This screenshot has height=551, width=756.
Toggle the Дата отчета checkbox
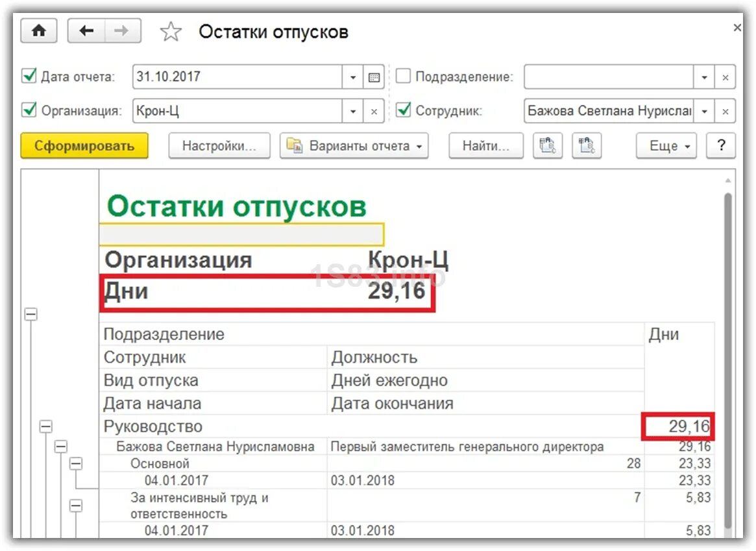pyautogui.click(x=29, y=76)
